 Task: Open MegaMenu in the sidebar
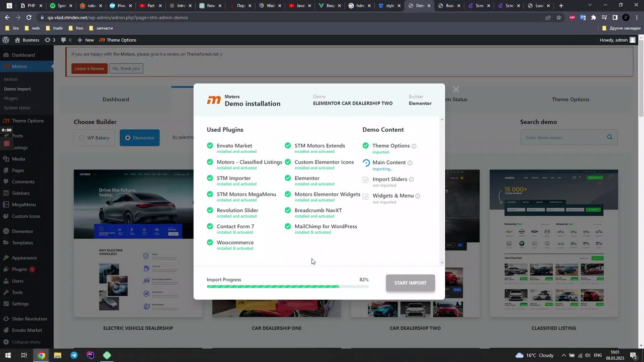(24, 205)
